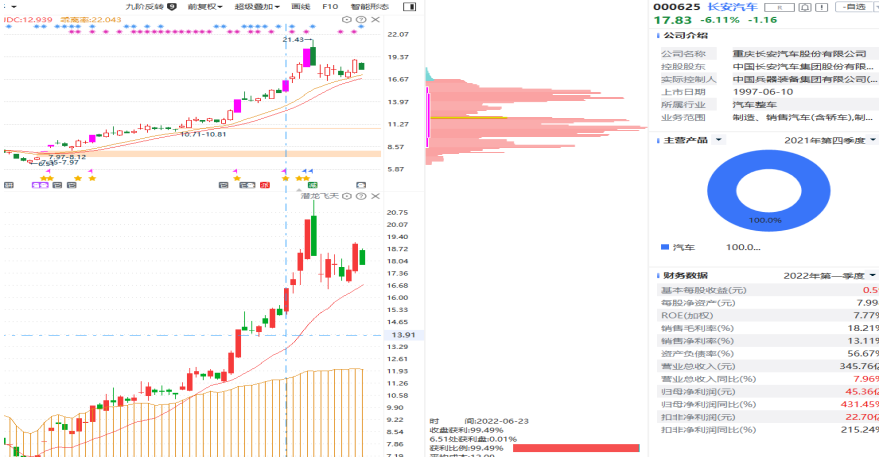Click the 公司介绍 section header
This screenshot has width=884, height=457.
click(685, 36)
